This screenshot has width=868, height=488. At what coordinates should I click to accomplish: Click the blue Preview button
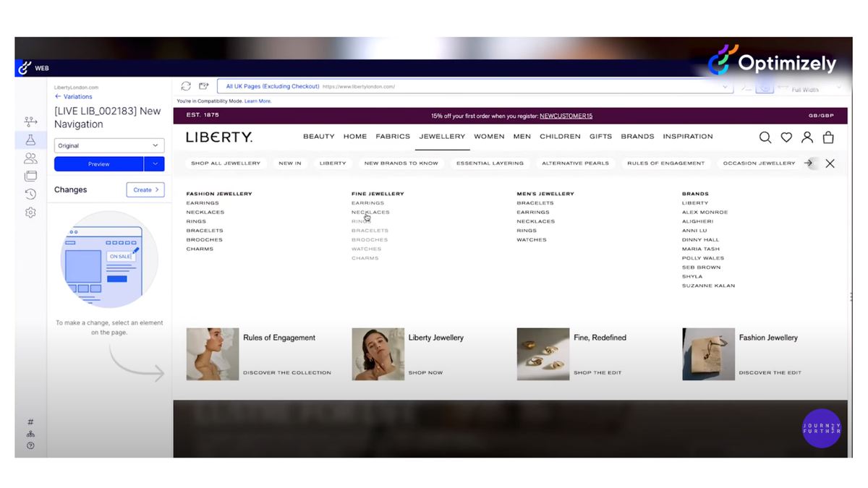[99, 164]
